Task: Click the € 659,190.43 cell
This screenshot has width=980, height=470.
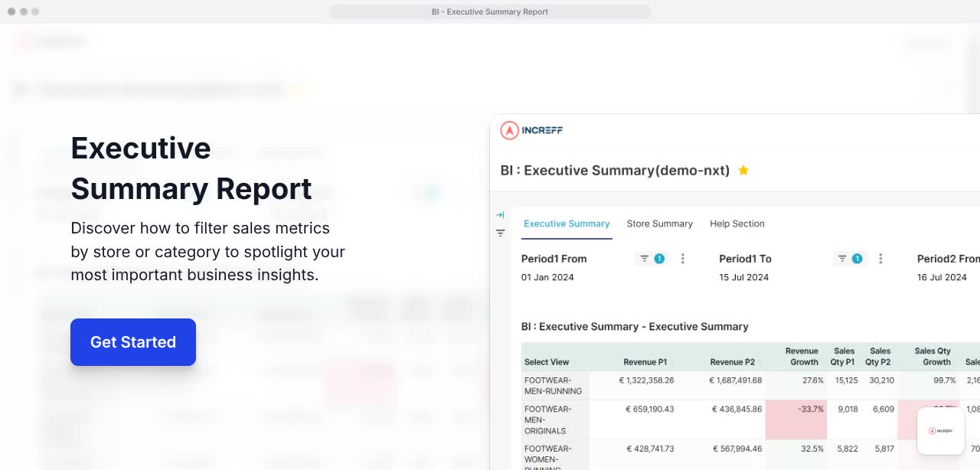Action: 650,409
